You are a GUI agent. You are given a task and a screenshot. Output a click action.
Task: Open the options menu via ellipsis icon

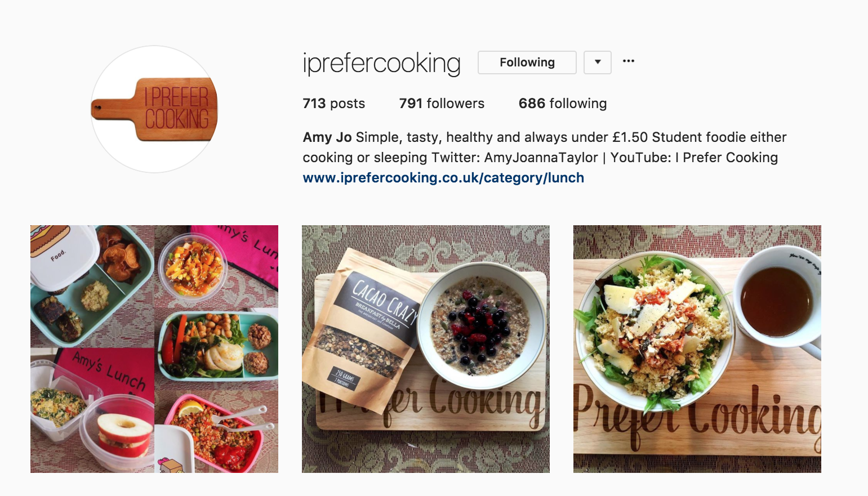click(629, 61)
